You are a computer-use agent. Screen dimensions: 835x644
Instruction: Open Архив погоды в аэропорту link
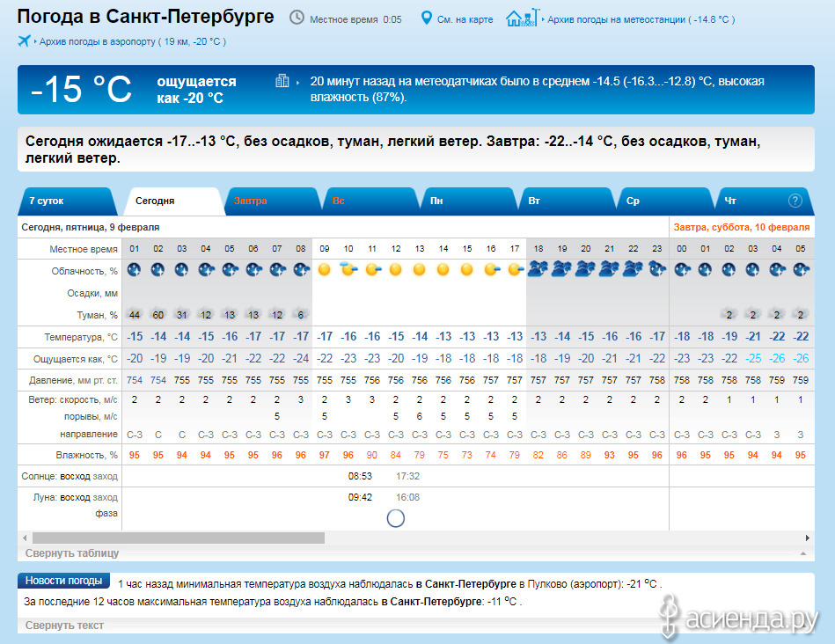pos(133,41)
